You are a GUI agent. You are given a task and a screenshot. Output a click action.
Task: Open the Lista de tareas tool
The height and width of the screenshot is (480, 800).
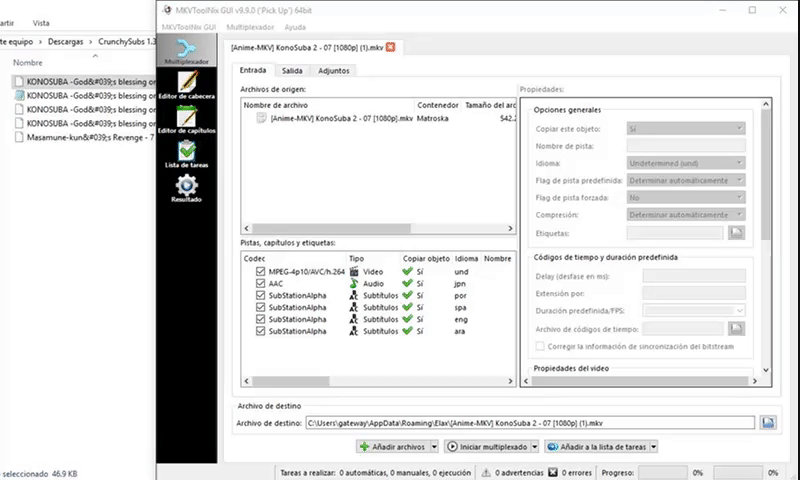tap(186, 154)
